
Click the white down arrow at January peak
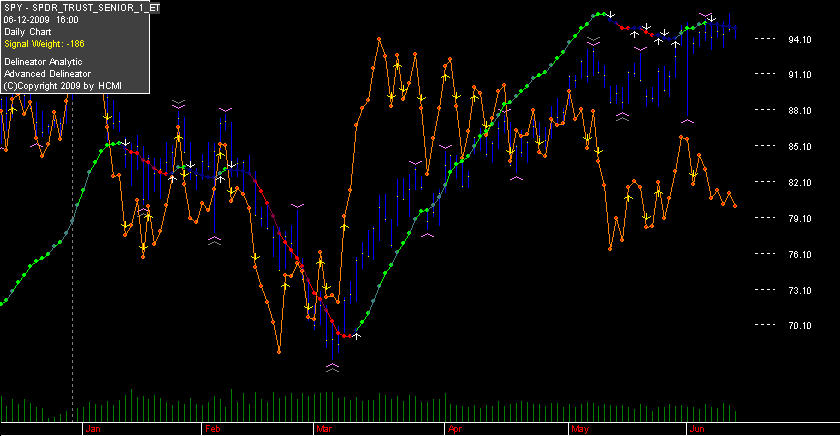[x=126, y=143]
